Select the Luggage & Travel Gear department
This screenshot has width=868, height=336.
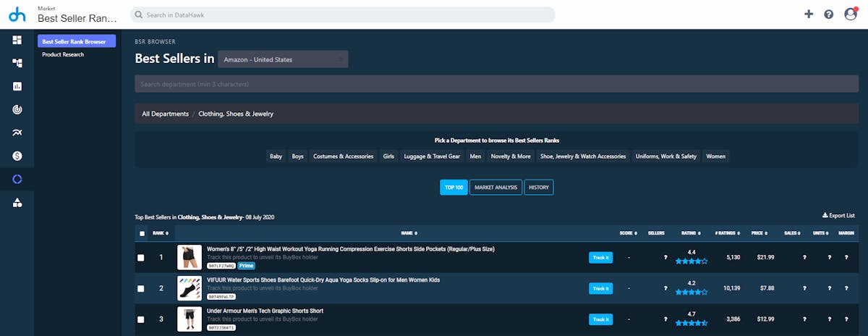(432, 156)
